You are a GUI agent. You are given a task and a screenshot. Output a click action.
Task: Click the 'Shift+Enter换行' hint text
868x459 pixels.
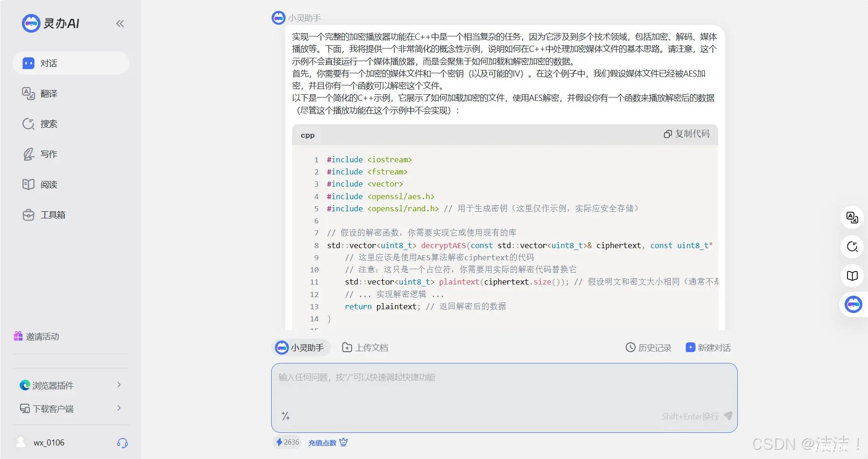point(690,416)
